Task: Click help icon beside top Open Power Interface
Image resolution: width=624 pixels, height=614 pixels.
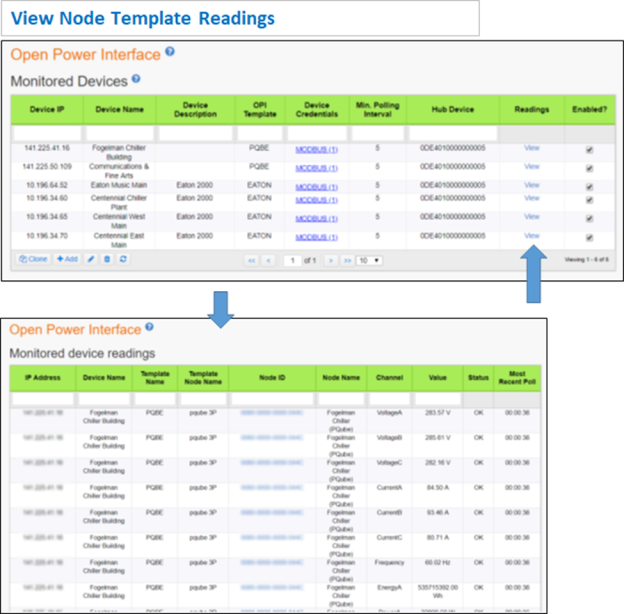Action: coord(170,52)
